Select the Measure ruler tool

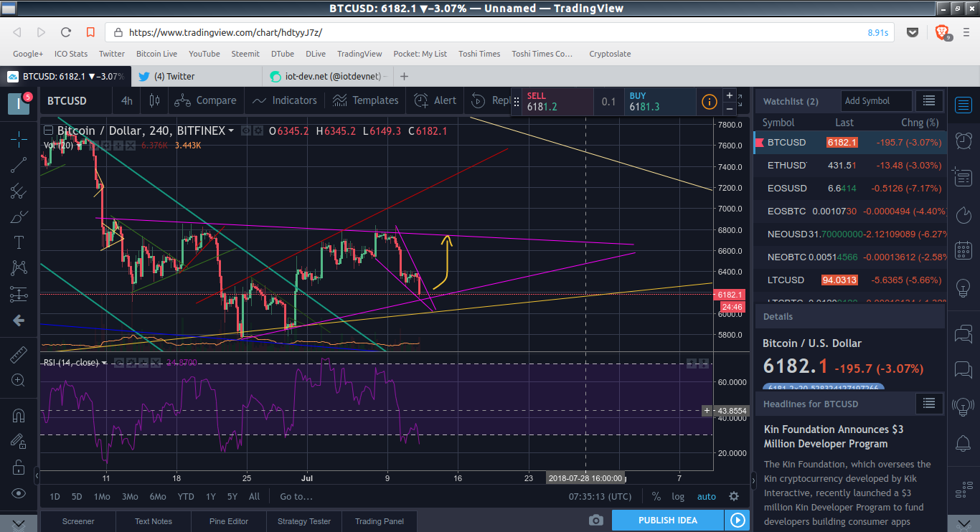(x=19, y=355)
